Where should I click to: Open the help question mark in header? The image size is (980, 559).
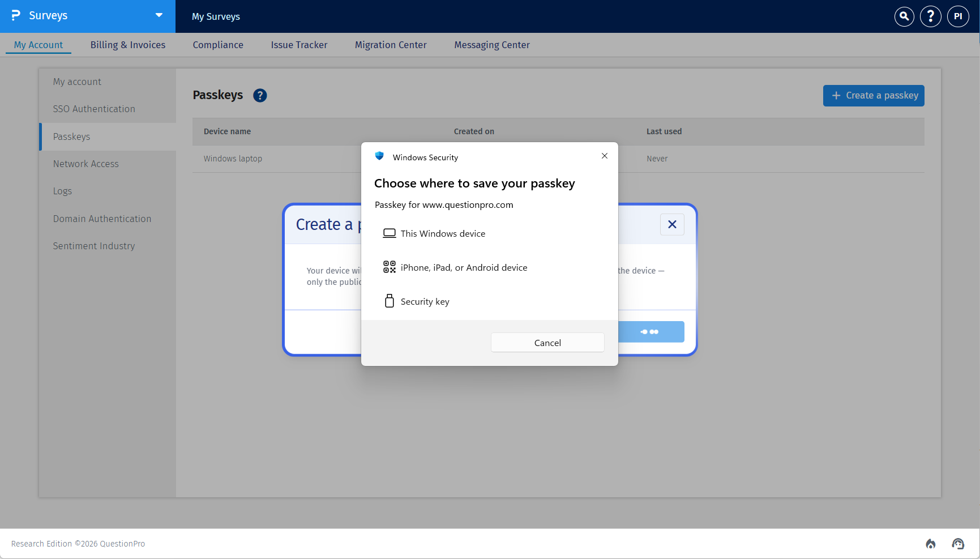pyautogui.click(x=931, y=16)
